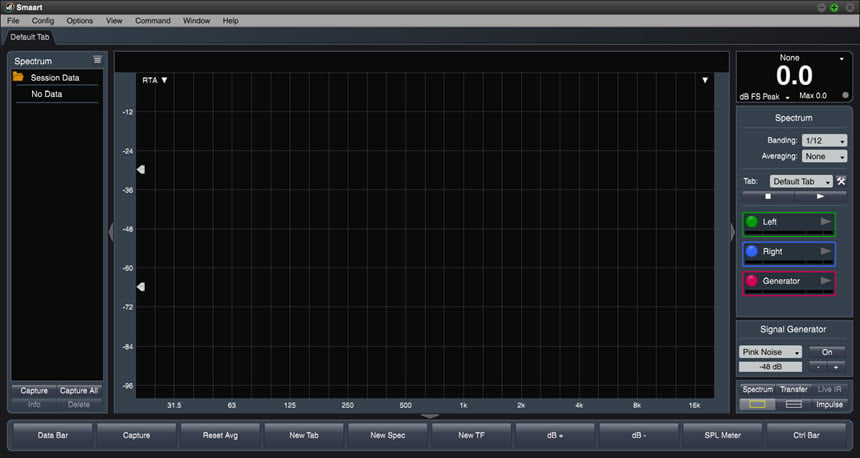Start all measurements with the play button
Screen dimensions: 860x458
820,196
